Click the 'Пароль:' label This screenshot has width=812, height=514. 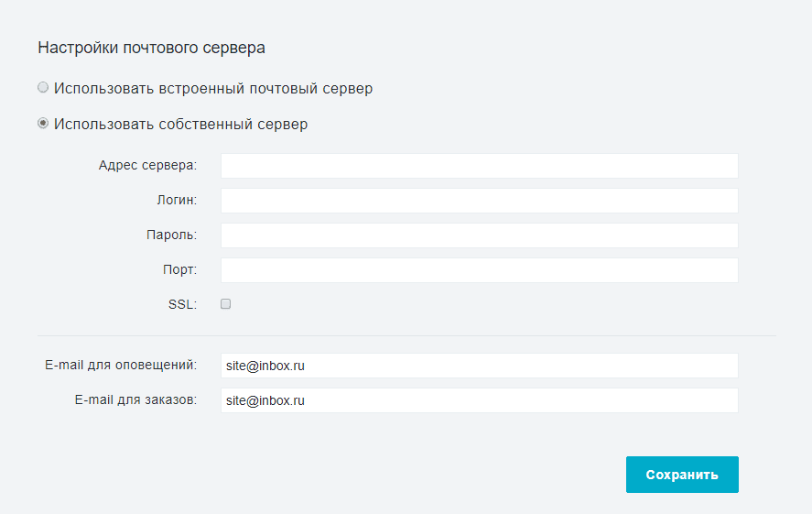171,235
